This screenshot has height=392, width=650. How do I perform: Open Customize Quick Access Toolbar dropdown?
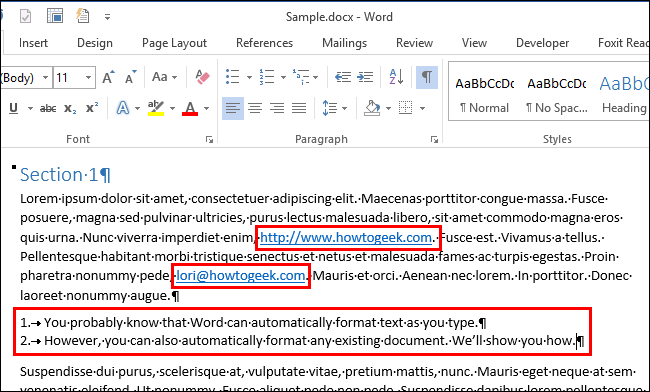tap(107, 17)
